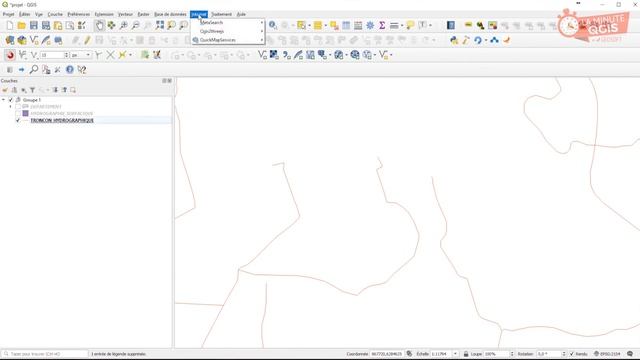Create a new project with the blank page icon
The height and width of the screenshot is (360, 640).
click(x=10, y=25)
